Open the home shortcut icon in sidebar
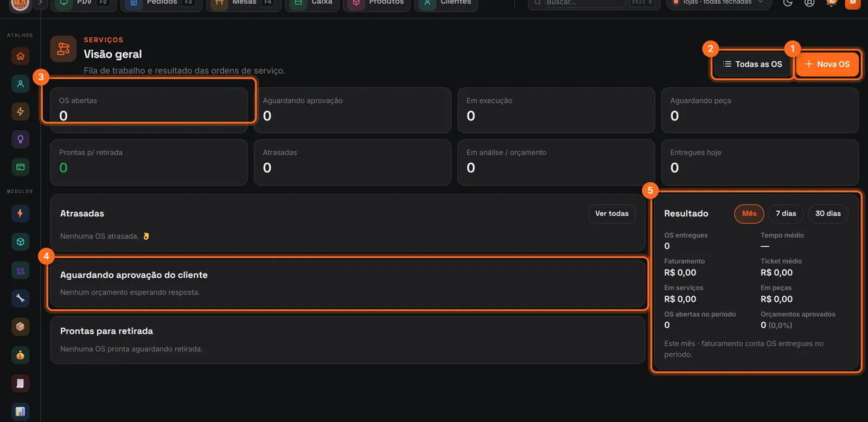The image size is (868, 422). (20, 56)
